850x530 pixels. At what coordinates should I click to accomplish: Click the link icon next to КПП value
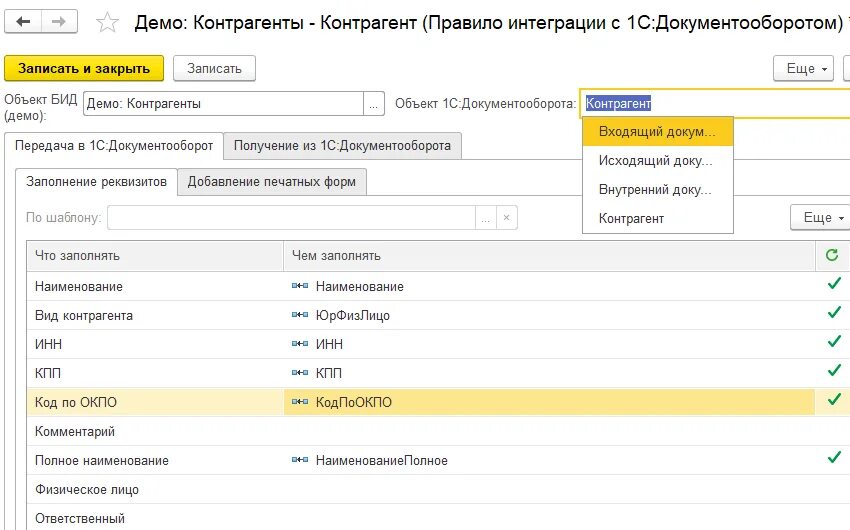(300, 373)
